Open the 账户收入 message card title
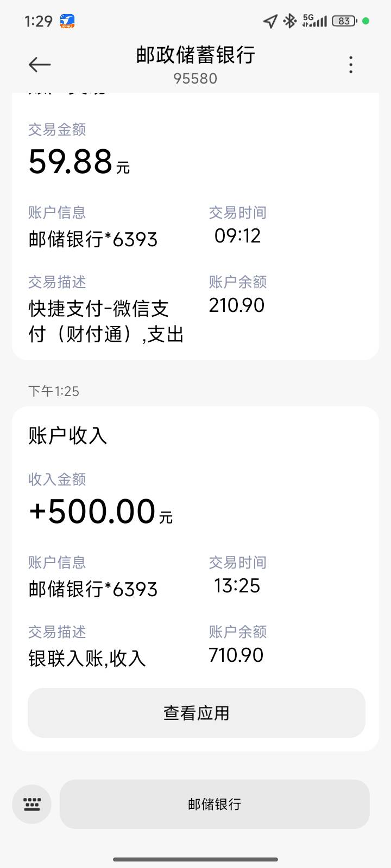391x868 pixels. [68, 436]
